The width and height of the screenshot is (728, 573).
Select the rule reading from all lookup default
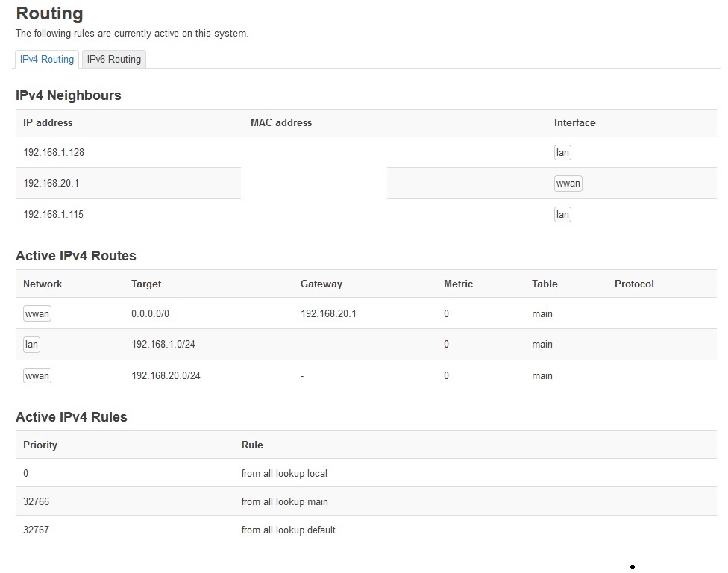pyautogui.click(x=288, y=530)
